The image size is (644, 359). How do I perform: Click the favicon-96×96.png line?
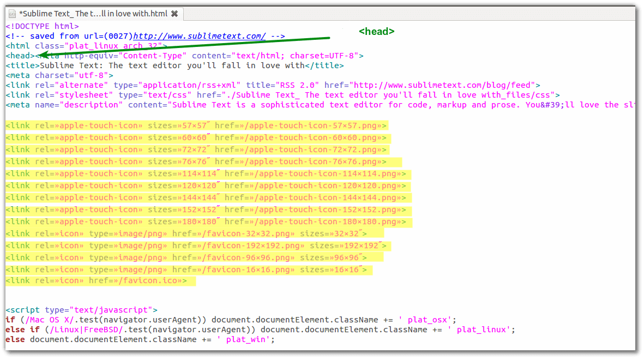click(x=186, y=258)
